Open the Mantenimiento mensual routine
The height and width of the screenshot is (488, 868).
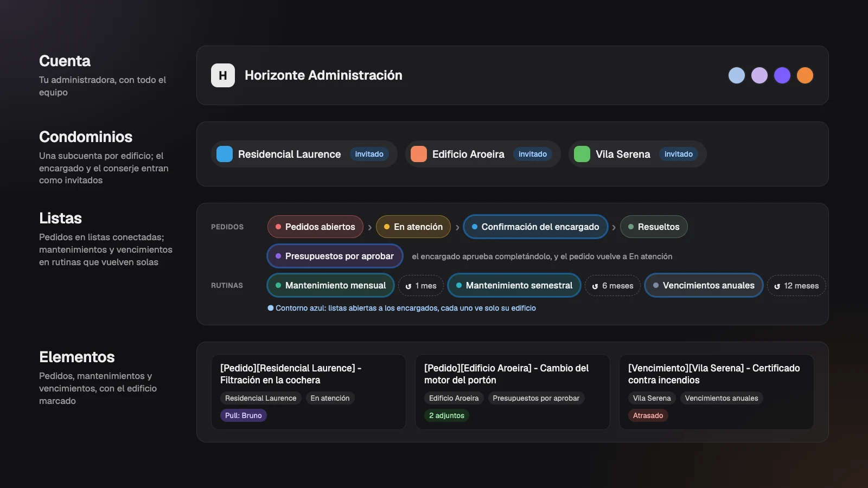pos(331,285)
